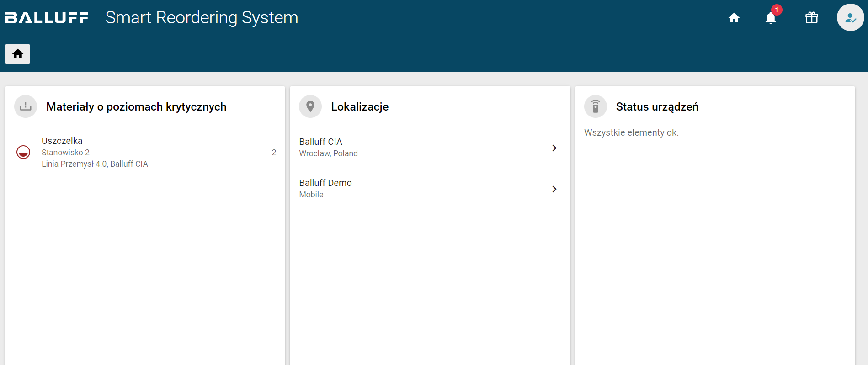Screen dimensions: 868x365
Task: Expand the Balluff CIA location chevron
Action: (x=554, y=148)
